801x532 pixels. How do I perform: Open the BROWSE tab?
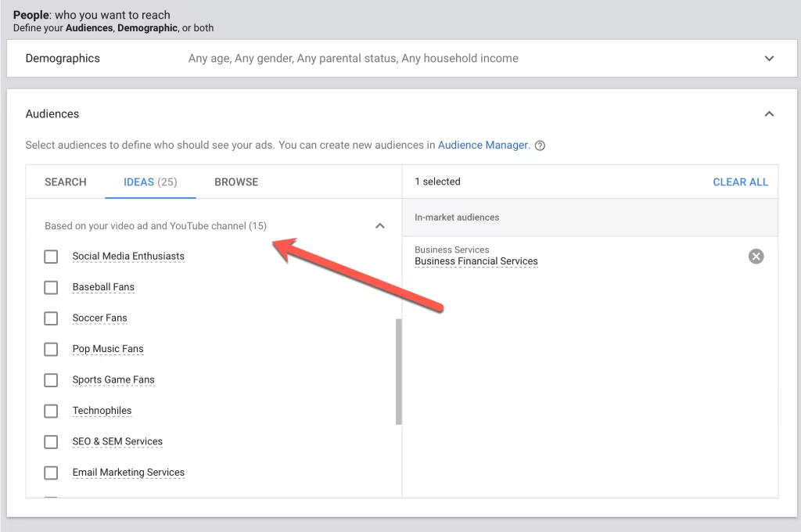click(x=236, y=182)
